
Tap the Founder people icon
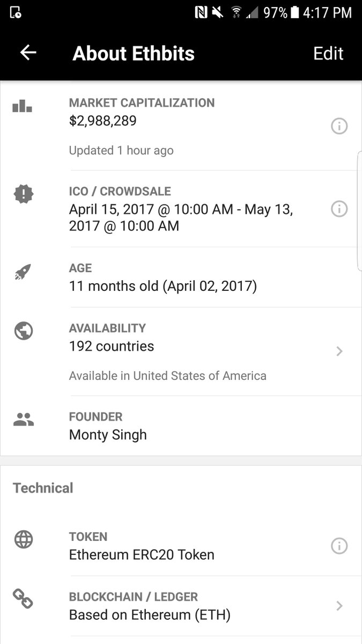24,420
